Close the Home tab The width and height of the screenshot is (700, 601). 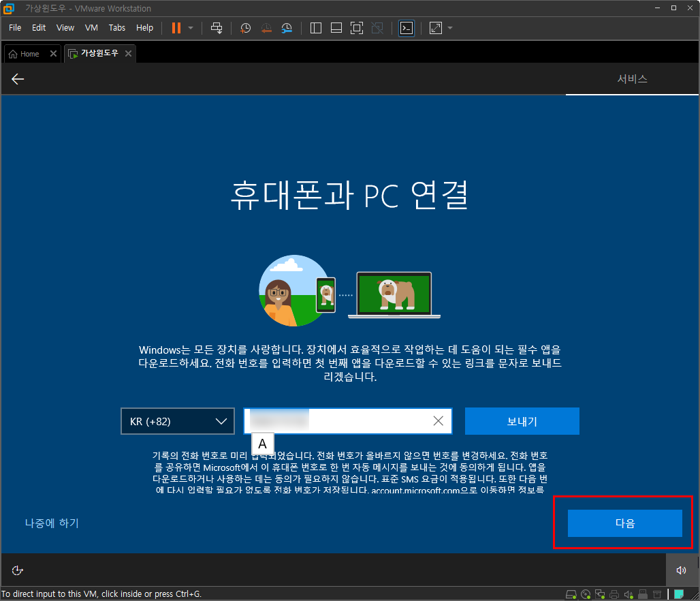pos(53,54)
